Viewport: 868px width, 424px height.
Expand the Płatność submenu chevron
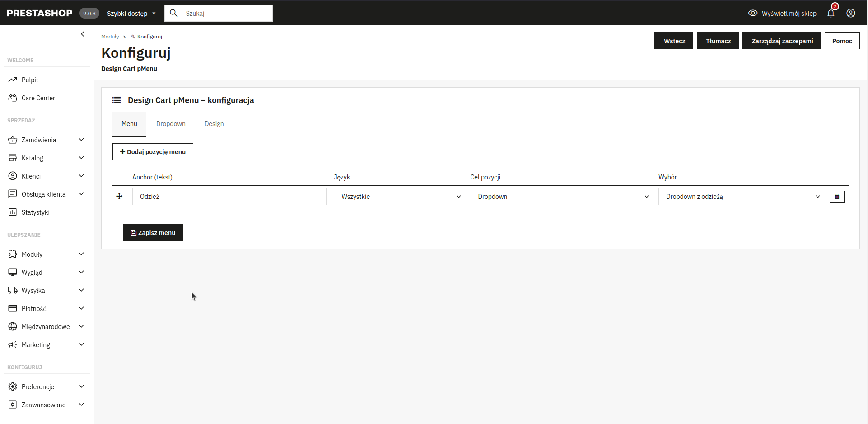(x=81, y=308)
